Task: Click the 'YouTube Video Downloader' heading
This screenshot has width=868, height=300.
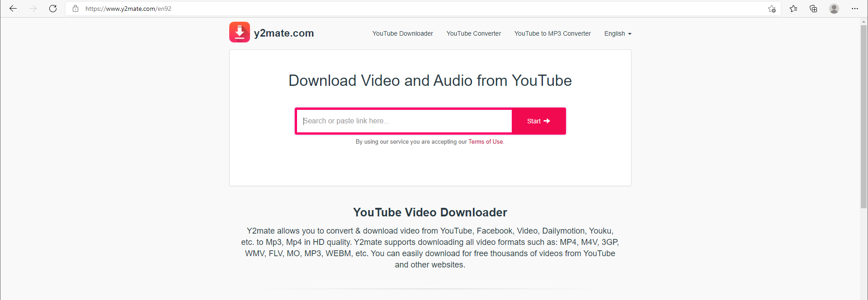Action: coord(430,212)
